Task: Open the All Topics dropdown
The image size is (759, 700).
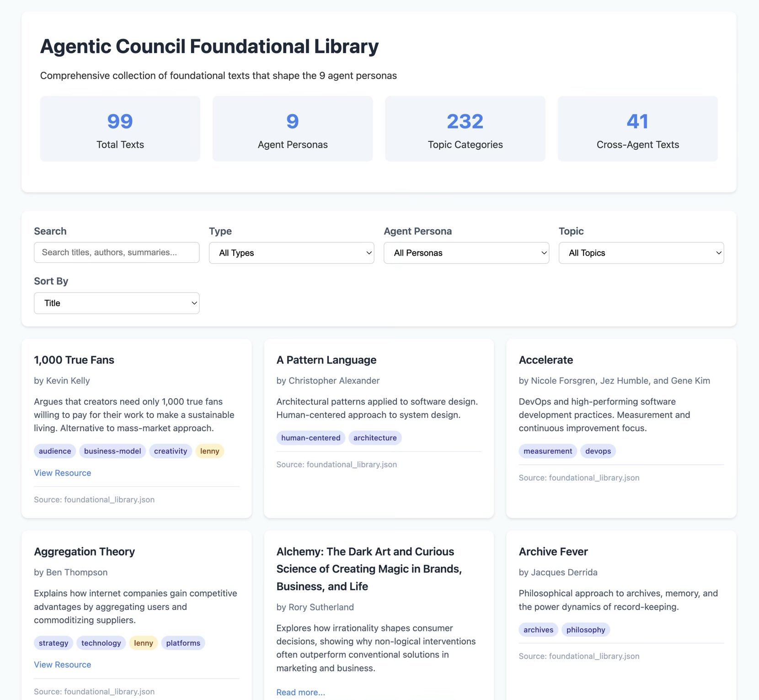Action: (x=641, y=253)
